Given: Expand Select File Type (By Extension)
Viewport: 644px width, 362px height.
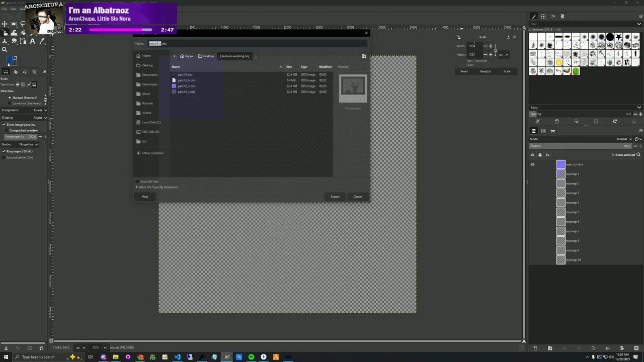Looking at the screenshot, I should pos(157,187).
